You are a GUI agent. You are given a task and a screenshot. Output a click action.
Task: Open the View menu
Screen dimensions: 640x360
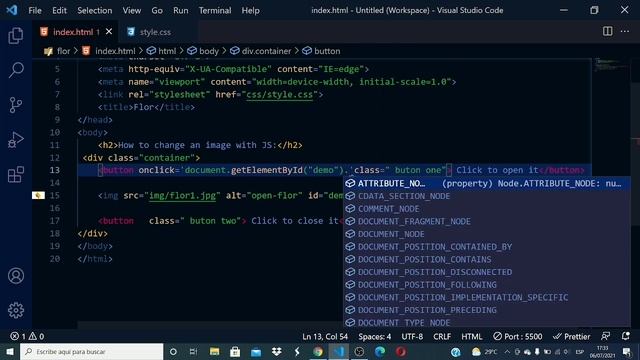132,10
